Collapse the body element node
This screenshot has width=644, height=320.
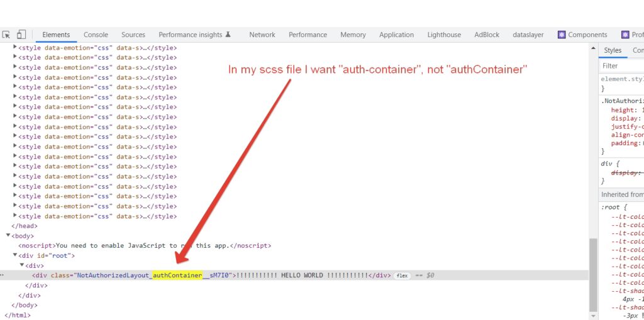(x=8, y=236)
